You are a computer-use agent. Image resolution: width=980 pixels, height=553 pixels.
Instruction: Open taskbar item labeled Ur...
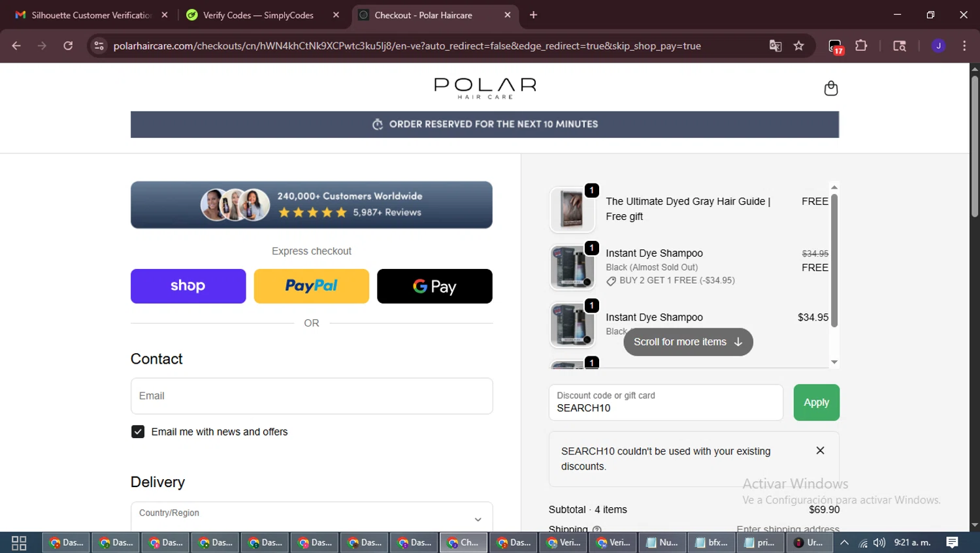(x=809, y=543)
